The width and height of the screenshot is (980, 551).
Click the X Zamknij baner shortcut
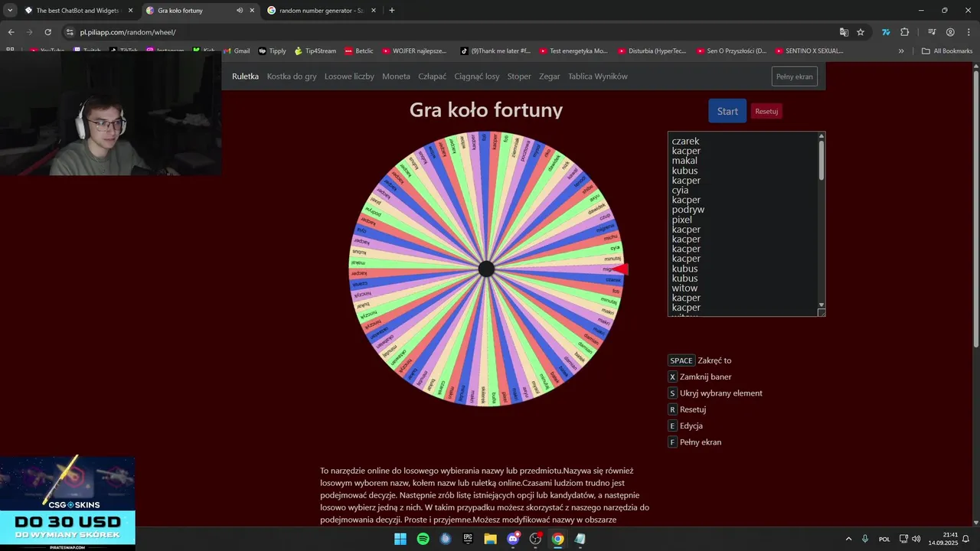(700, 377)
